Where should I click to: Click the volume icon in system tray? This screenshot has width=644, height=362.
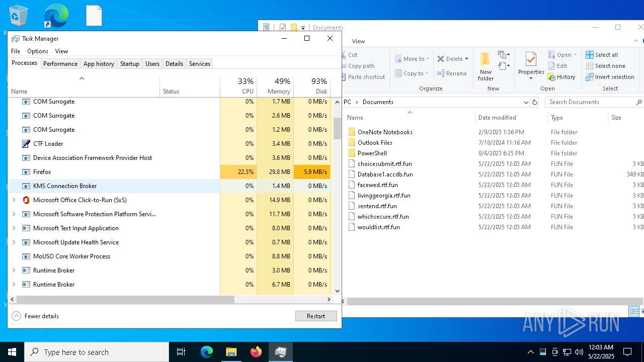pyautogui.click(x=579, y=352)
